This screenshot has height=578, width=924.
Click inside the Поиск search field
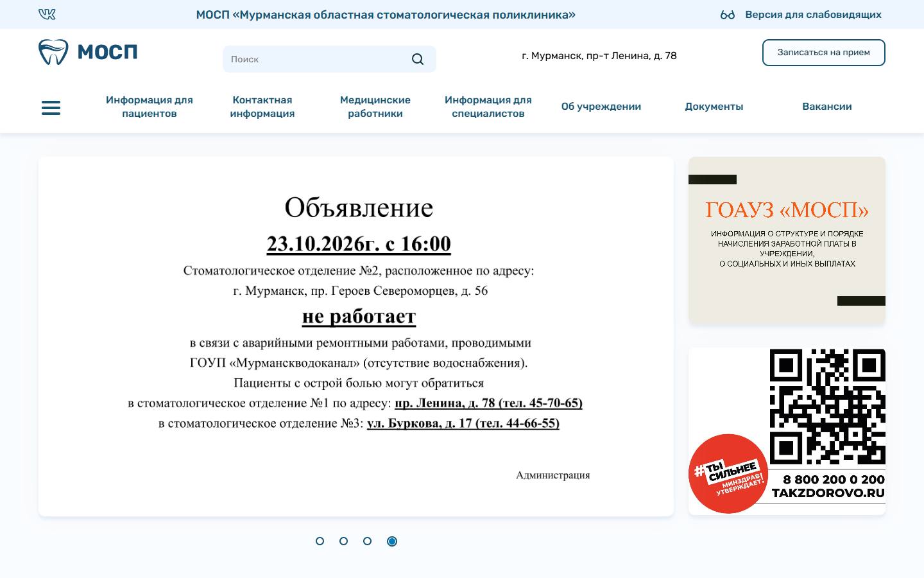pos(329,59)
